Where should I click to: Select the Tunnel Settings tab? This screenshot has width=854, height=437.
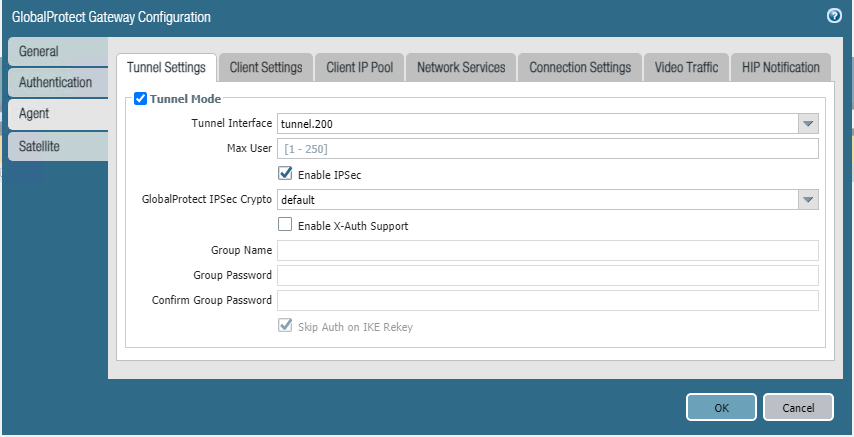[x=166, y=68]
